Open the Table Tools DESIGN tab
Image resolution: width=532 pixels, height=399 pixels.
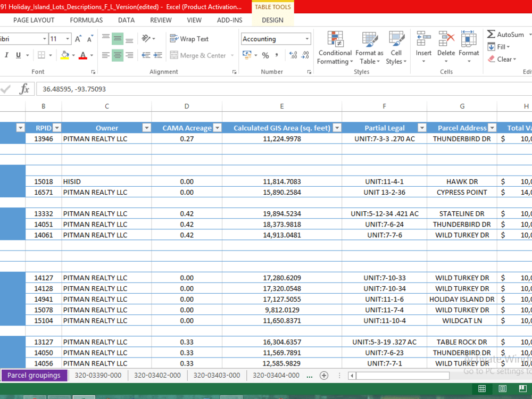(272, 20)
